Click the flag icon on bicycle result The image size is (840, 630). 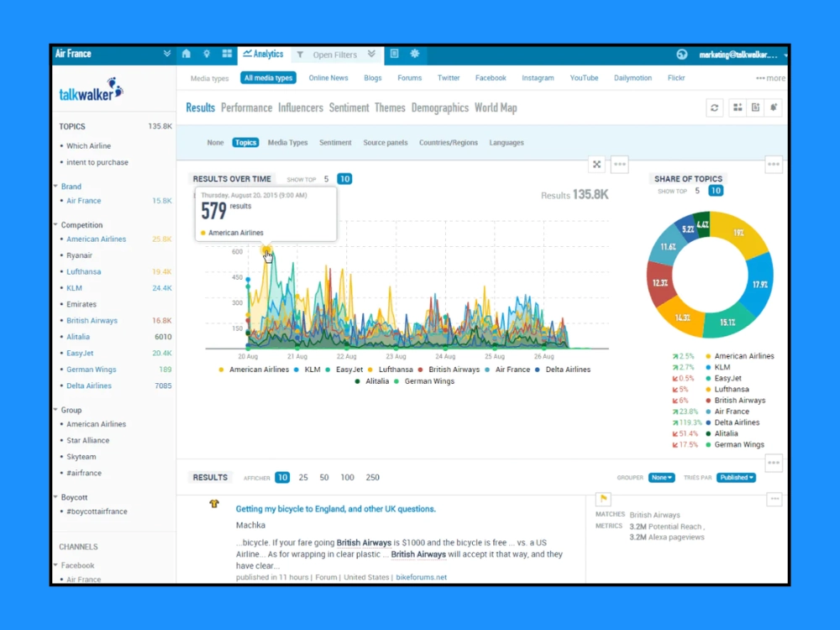(604, 499)
